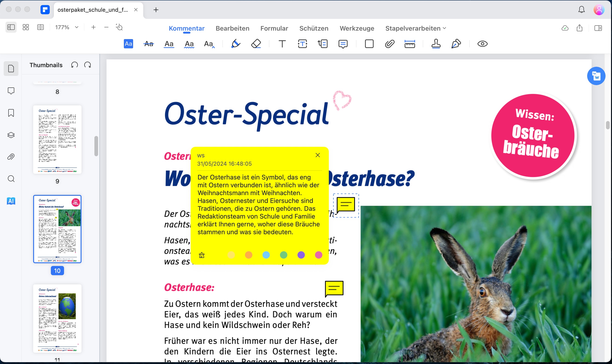Delete the note with trash icon
Viewport: 612px width, 364px height.
tap(201, 255)
